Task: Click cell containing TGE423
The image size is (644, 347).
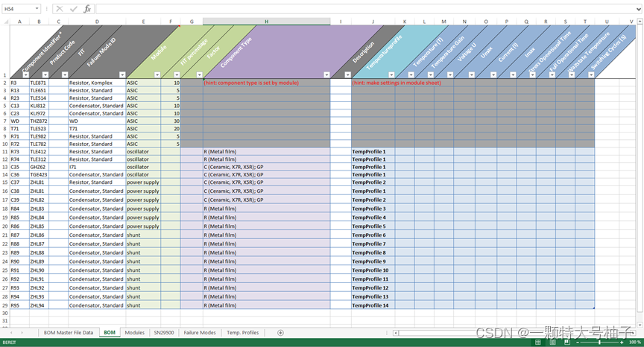Action: tap(39, 174)
